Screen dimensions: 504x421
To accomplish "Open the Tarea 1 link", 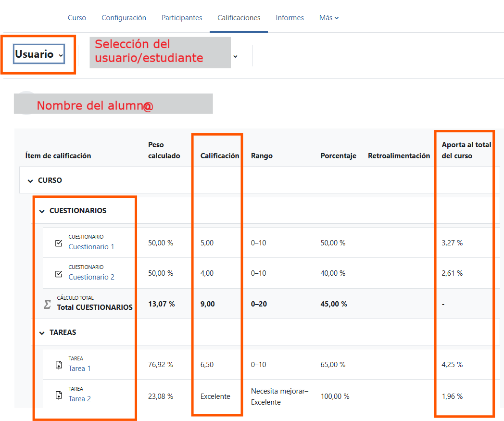I will (79, 369).
